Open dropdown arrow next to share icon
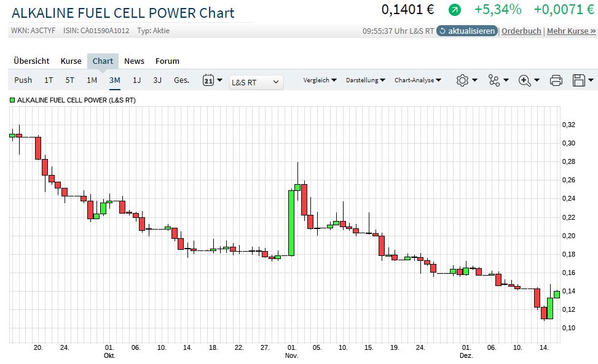The image size is (598, 364). [506, 80]
